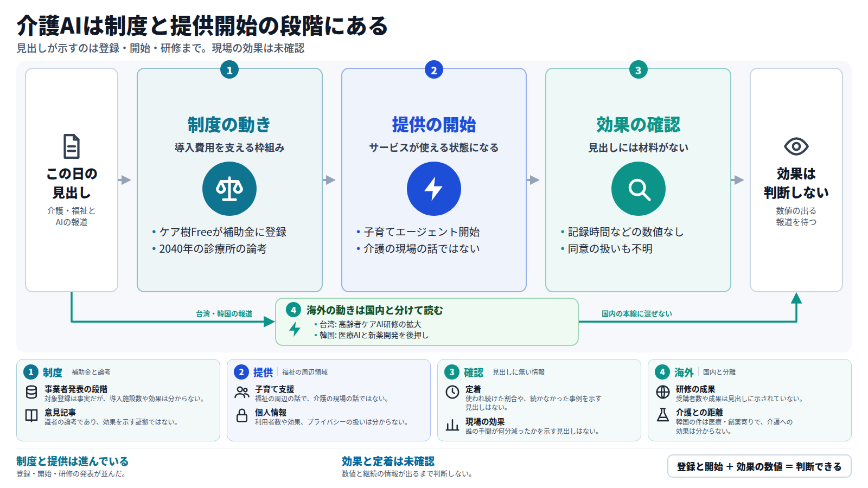The image size is (868, 488).
Task: Click the open book icon beside 意見記事
Action: point(31,415)
